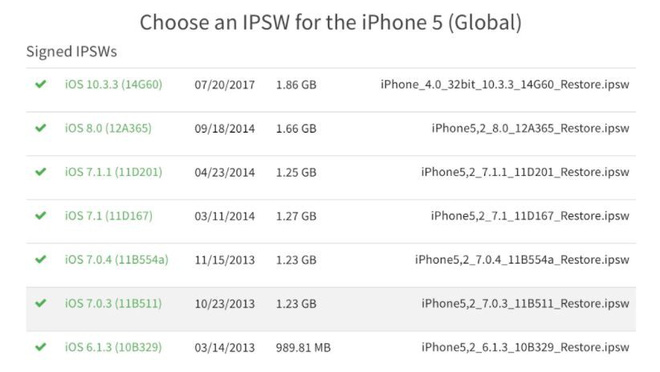The height and width of the screenshot is (372, 660).
Task: Click the green checkmark beside iOS 7.0.4
Action: (41, 259)
